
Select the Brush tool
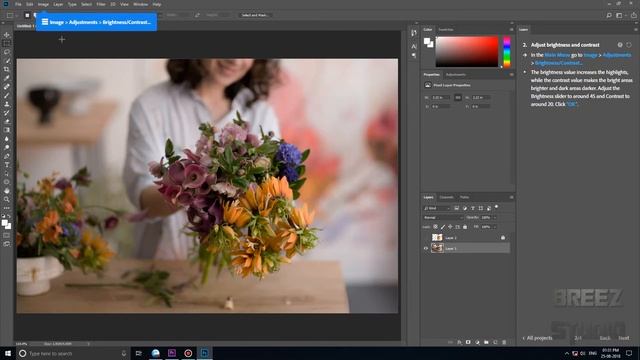[x=7, y=96]
